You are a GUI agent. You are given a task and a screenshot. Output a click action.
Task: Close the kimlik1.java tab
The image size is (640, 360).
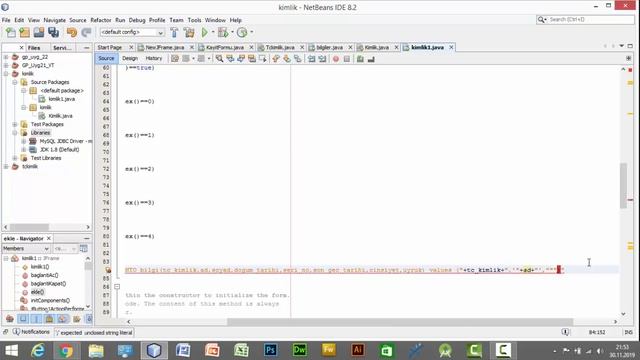click(451, 47)
